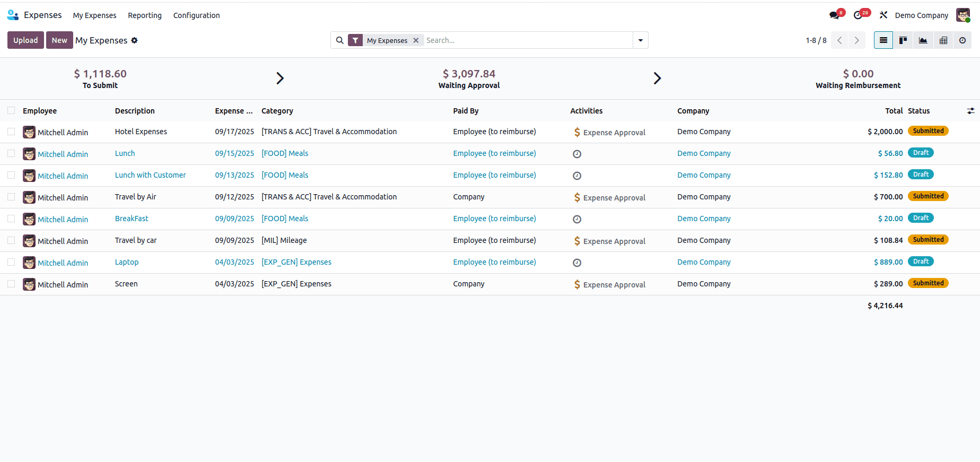This screenshot has width=980, height=462.
Task: Select the Travel by car row checkbox
Action: click(11, 240)
